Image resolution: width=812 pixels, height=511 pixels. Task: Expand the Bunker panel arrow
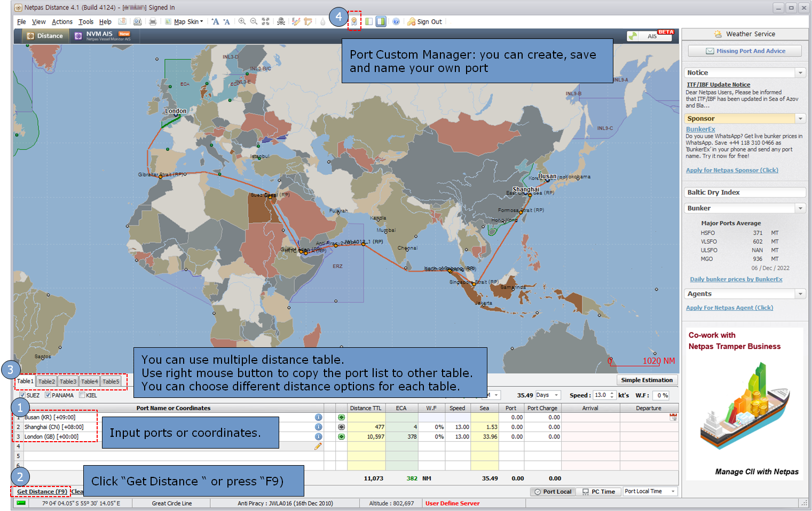[x=800, y=208]
